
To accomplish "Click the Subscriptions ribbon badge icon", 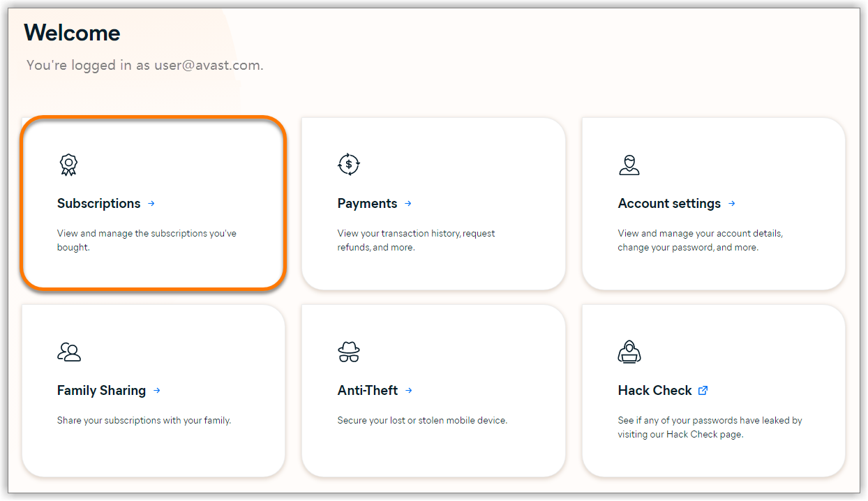I will coord(68,165).
